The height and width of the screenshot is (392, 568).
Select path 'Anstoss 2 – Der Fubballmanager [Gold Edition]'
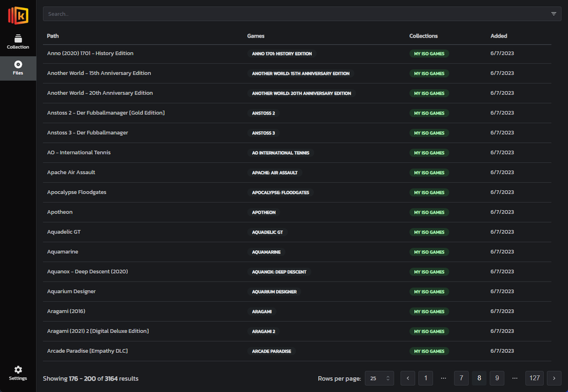(106, 113)
